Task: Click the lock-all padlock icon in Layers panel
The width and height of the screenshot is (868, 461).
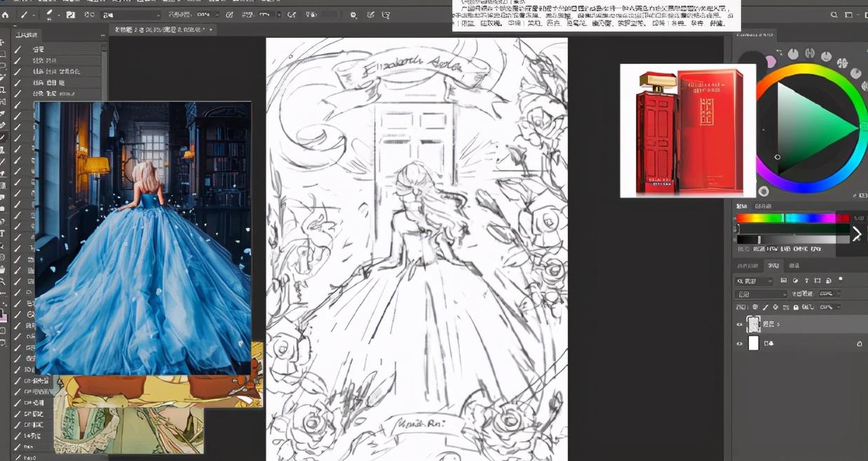Action: point(795,308)
